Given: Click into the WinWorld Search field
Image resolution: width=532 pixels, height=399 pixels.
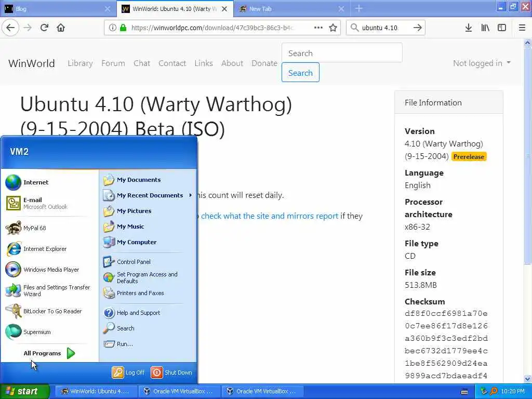Looking at the screenshot, I should coord(342,54).
